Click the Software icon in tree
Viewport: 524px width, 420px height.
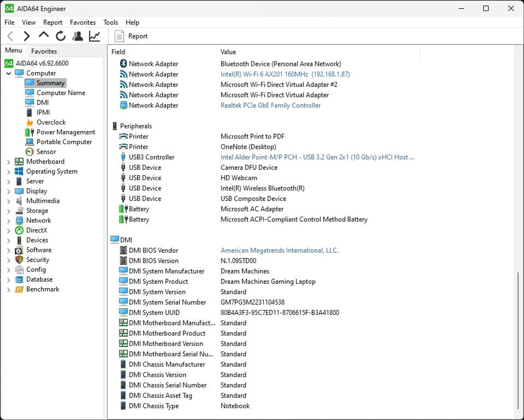tap(19, 250)
